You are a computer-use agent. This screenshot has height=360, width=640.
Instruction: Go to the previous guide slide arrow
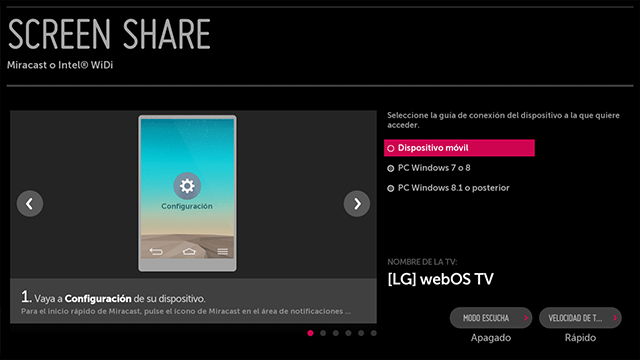[x=30, y=203]
